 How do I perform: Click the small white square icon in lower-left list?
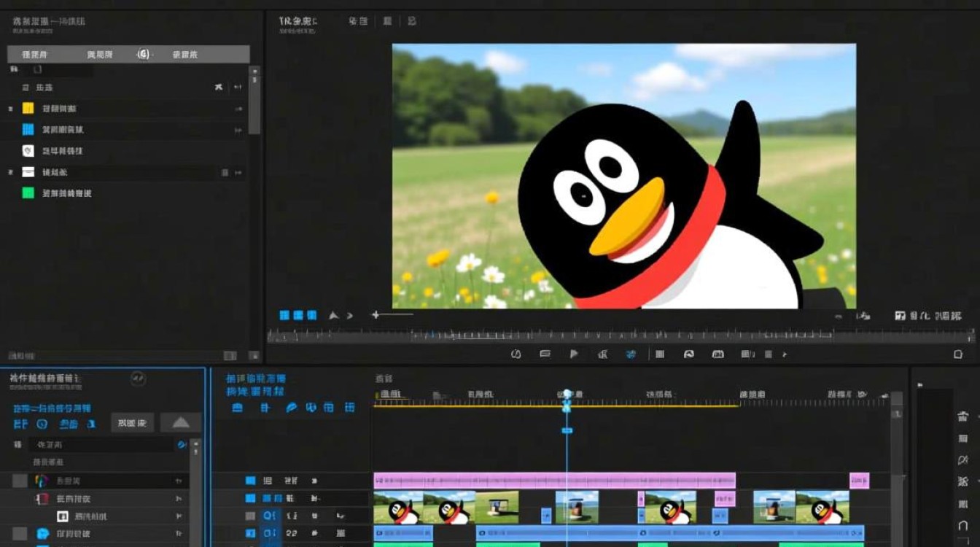[62, 516]
